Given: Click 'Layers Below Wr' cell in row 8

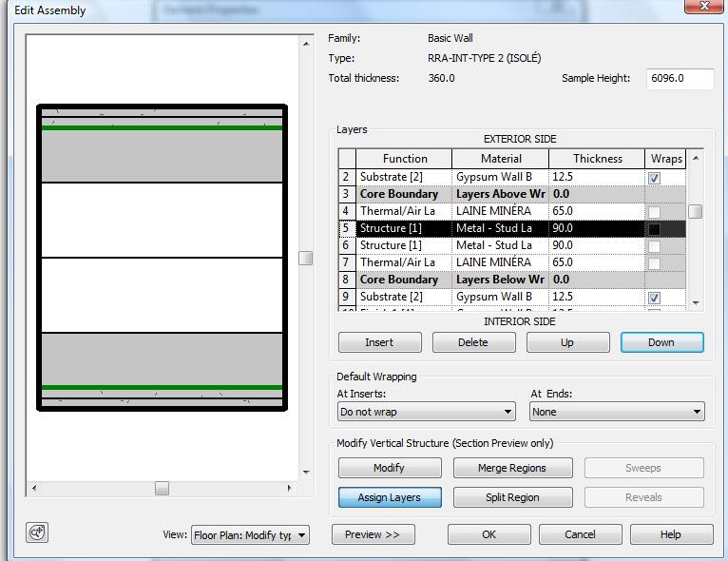Looking at the screenshot, I should tap(501, 280).
